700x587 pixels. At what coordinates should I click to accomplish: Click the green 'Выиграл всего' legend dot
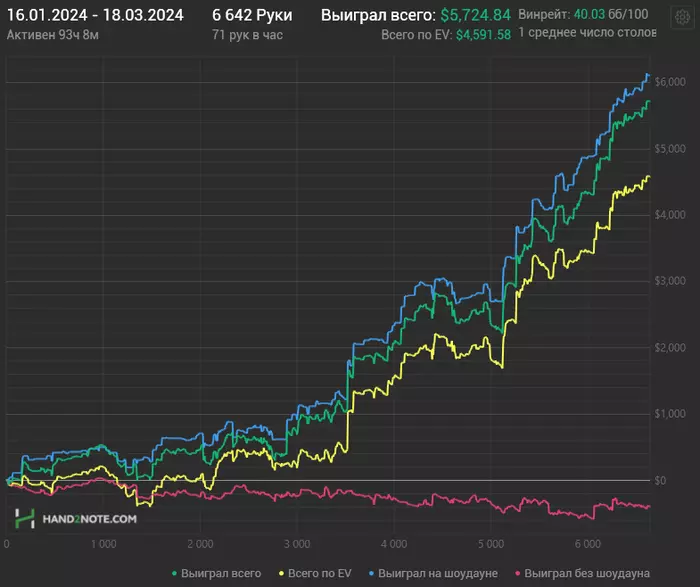pos(175,574)
